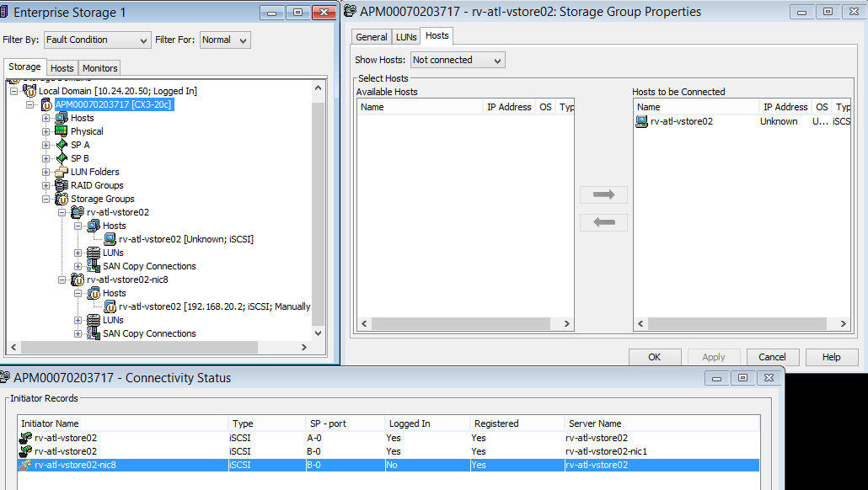Open the Filter By Fault Condition dropdown
This screenshot has height=490, width=868.
click(97, 40)
